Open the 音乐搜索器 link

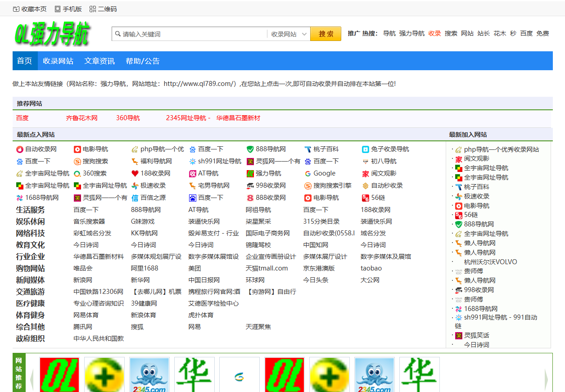(89, 222)
